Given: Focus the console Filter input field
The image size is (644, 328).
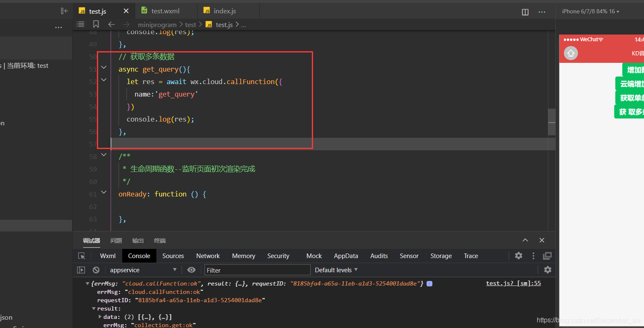Looking at the screenshot, I should point(258,270).
